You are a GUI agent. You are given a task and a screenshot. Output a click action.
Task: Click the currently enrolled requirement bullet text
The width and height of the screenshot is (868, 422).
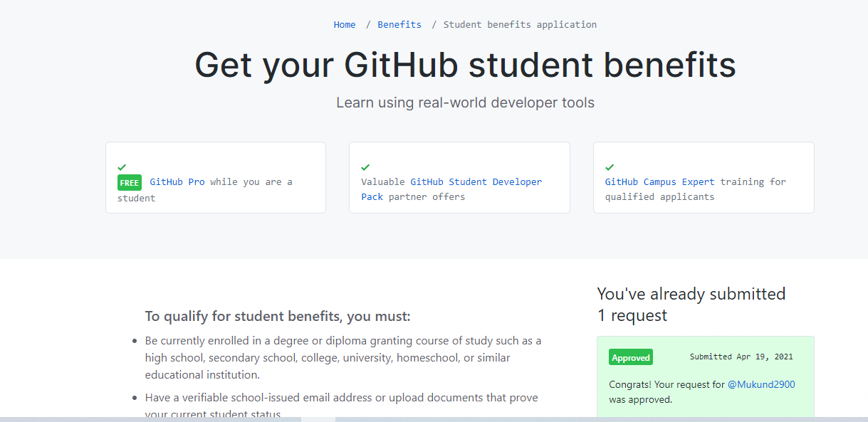(343, 341)
